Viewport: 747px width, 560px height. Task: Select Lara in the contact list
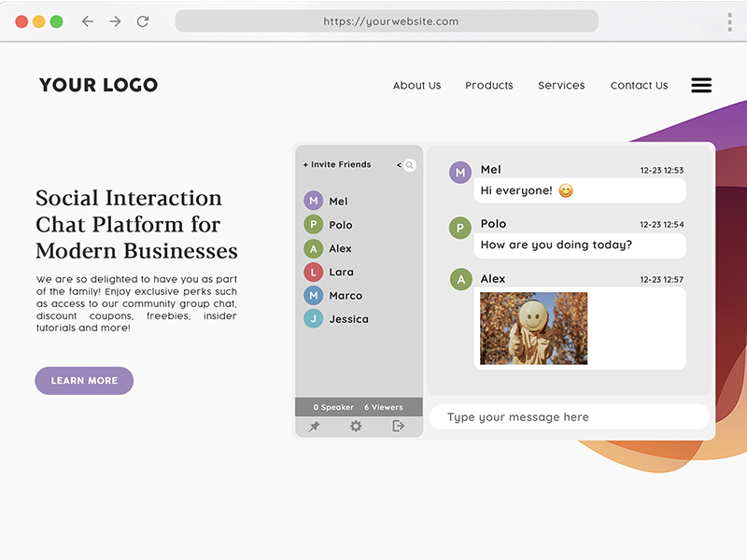pos(341,272)
